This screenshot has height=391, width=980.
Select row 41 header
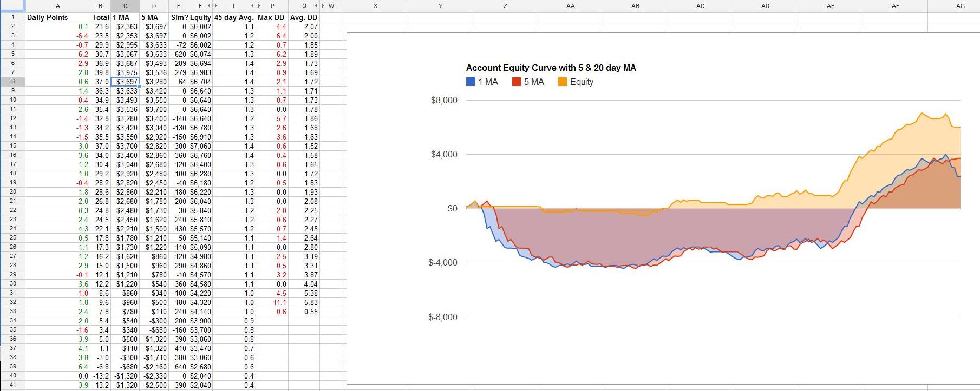12,385
